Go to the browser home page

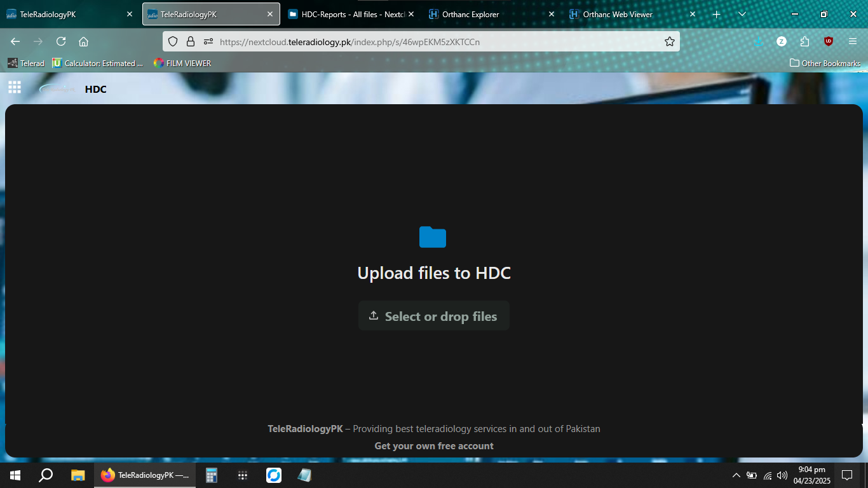pos(83,41)
